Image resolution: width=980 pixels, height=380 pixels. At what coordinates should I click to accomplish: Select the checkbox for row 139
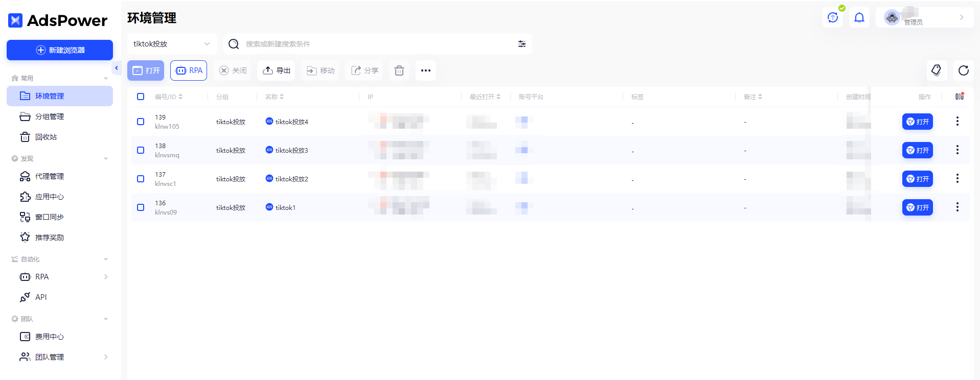141,122
